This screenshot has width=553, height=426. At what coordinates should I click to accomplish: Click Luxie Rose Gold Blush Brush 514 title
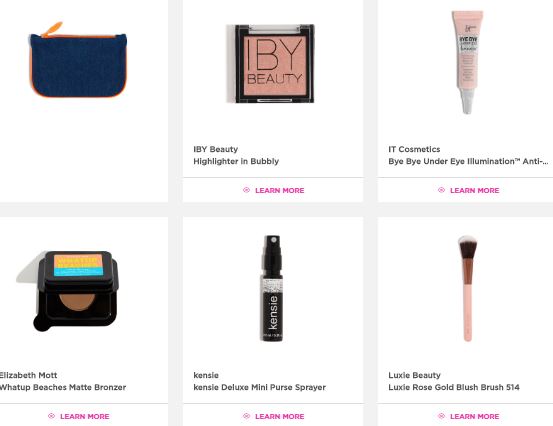[x=454, y=387]
